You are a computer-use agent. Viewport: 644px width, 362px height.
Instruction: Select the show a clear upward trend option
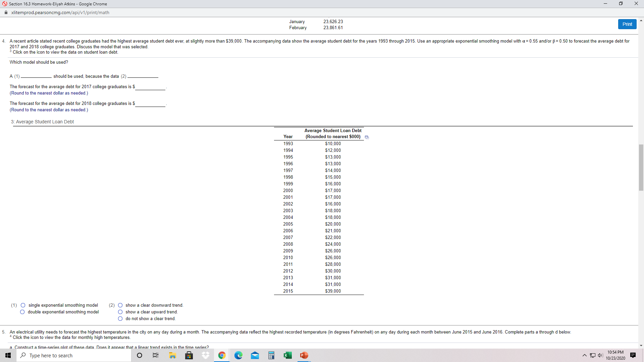[x=120, y=312]
